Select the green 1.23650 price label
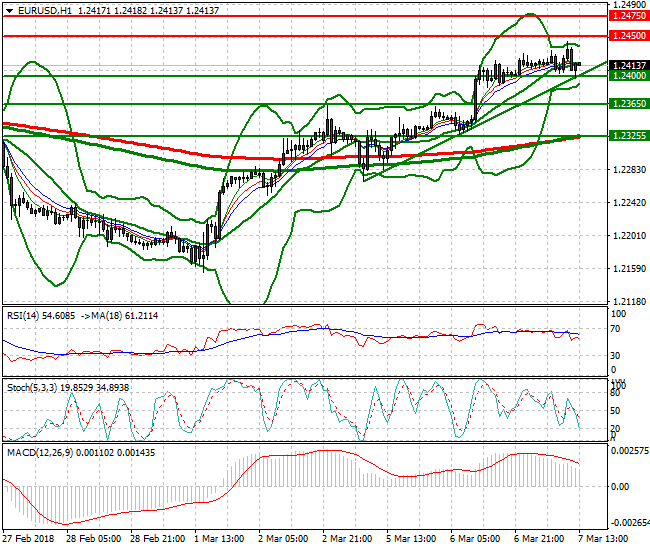The image size is (650, 550). (x=628, y=104)
